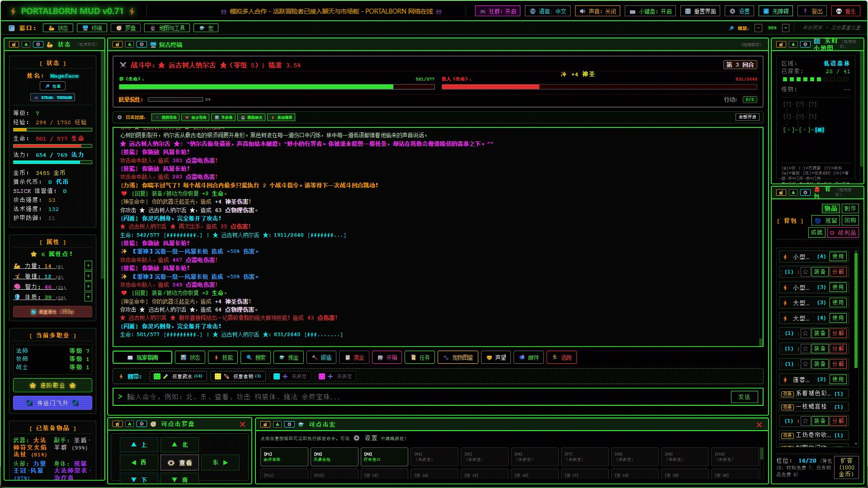This screenshot has height=488, width=868.
Task: Move east with the 东 compass button
Action: coord(220,462)
